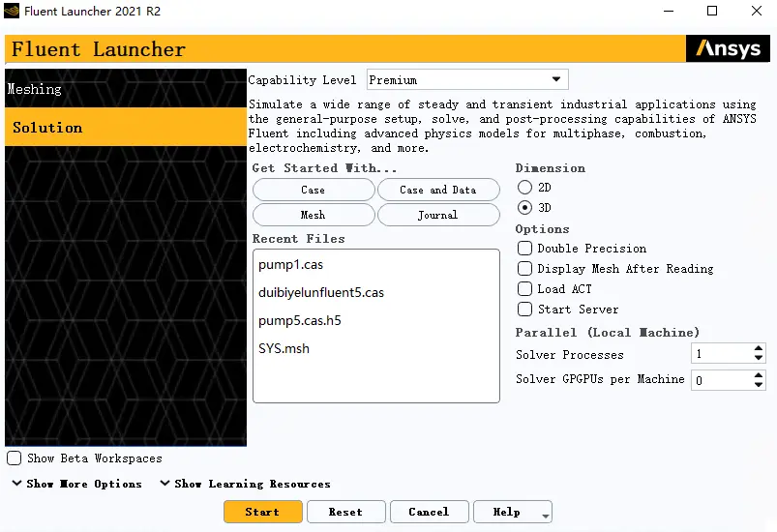
Task: Click the Case and Data button
Action: [438, 190]
